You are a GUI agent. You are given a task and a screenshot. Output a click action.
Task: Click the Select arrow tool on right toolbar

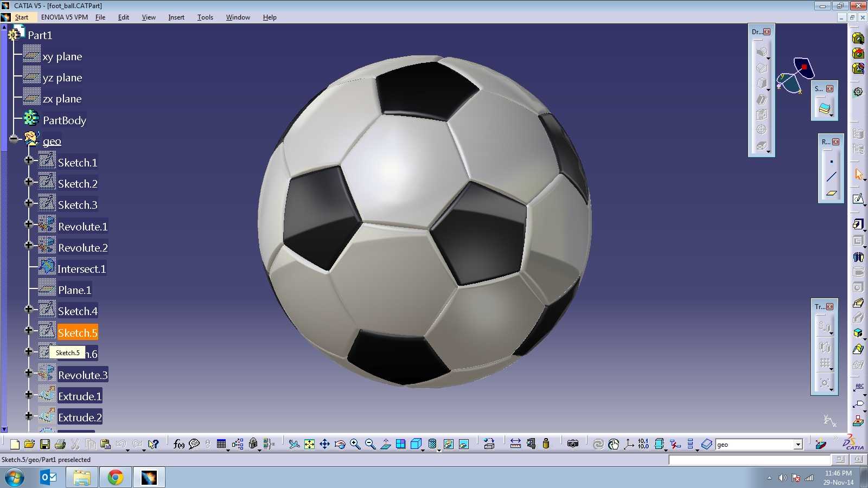pyautogui.click(x=858, y=174)
